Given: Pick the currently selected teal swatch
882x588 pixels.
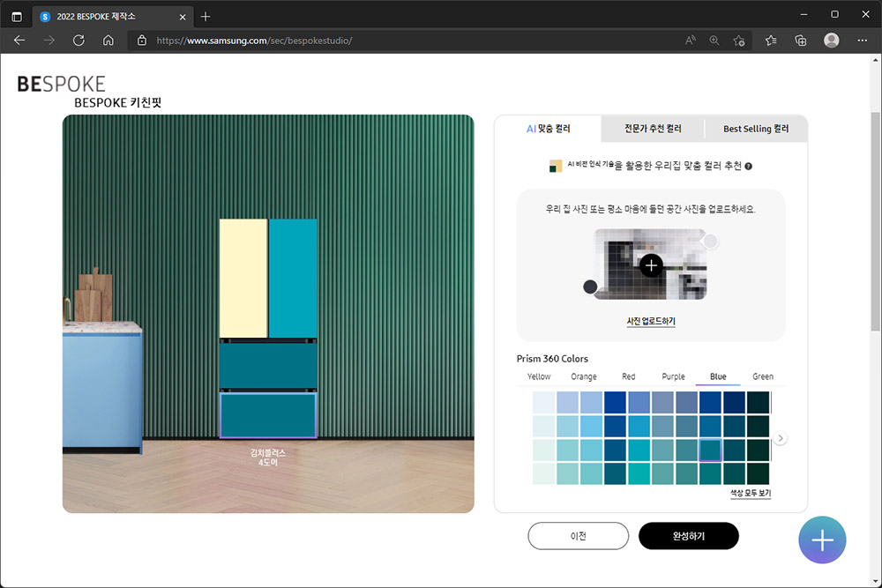Looking at the screenshot, I should (710, 450).
